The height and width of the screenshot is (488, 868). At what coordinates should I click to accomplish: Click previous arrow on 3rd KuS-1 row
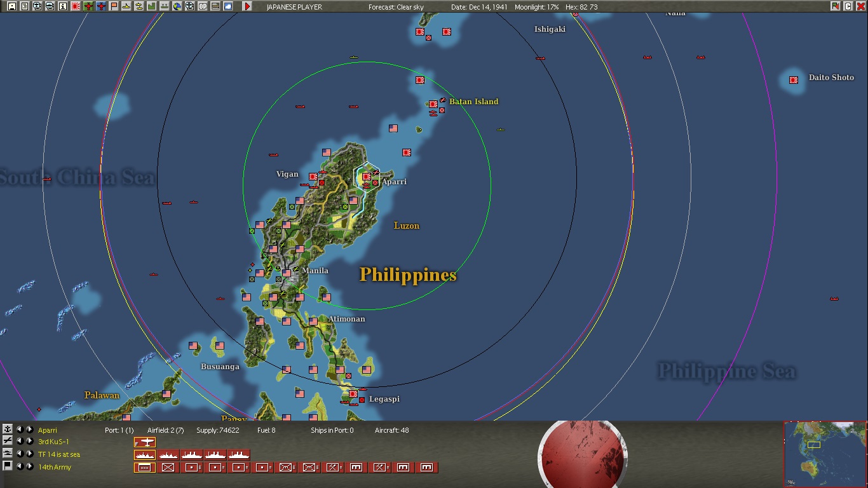click(x=20, y=441)
